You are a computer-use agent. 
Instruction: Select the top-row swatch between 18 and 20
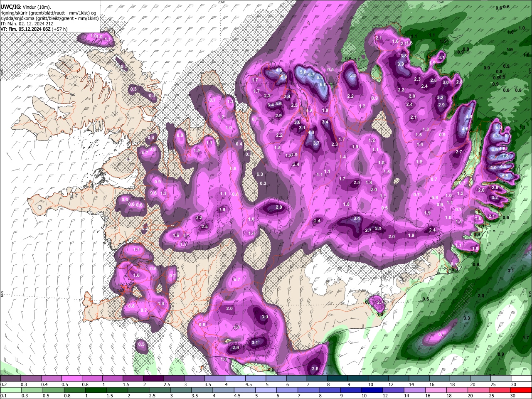coord(460,379)
